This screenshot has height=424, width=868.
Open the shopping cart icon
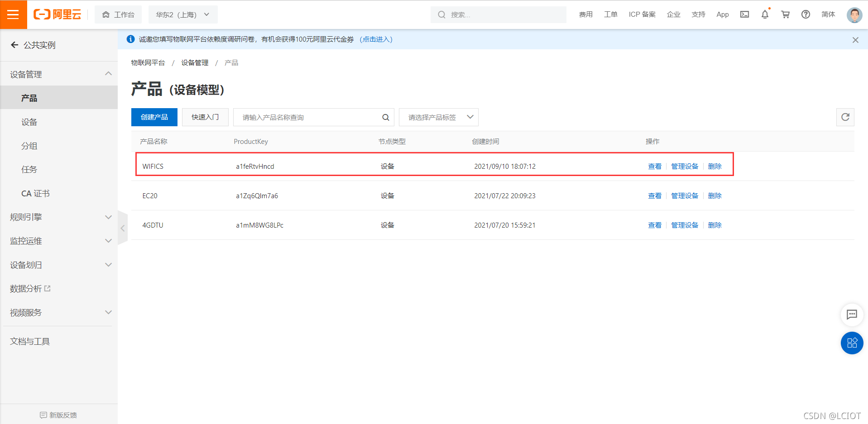click(785, 14)
